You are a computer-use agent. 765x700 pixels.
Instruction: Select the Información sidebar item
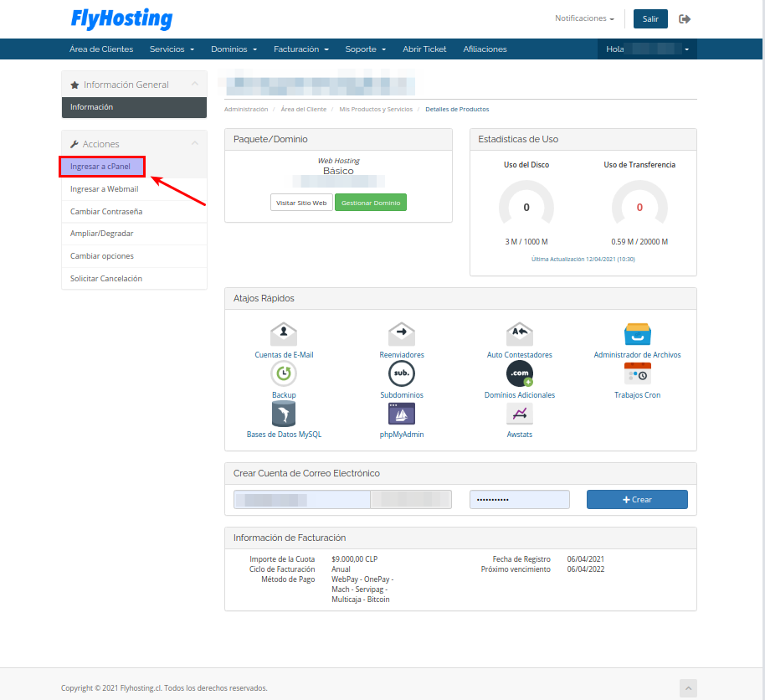pos(134,107)
